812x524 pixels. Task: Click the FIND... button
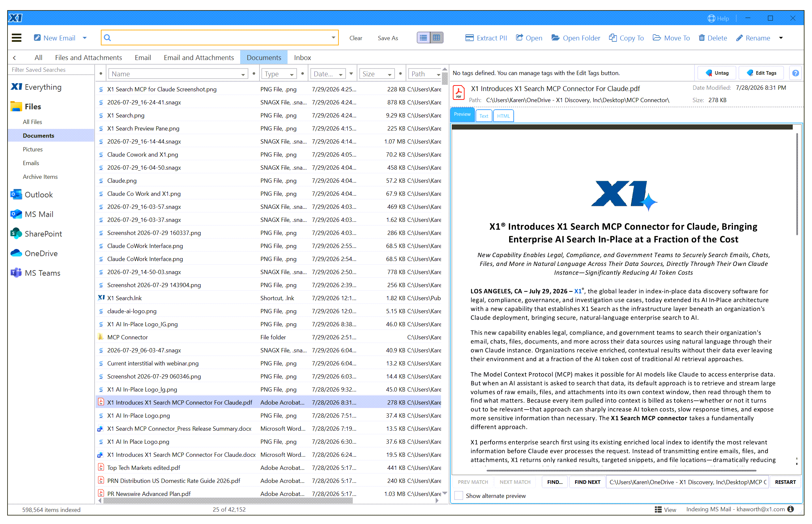[555, 482]
